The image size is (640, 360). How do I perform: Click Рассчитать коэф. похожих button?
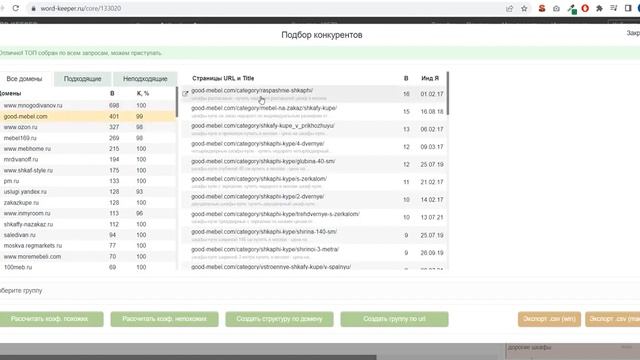(x=50, y=319)
